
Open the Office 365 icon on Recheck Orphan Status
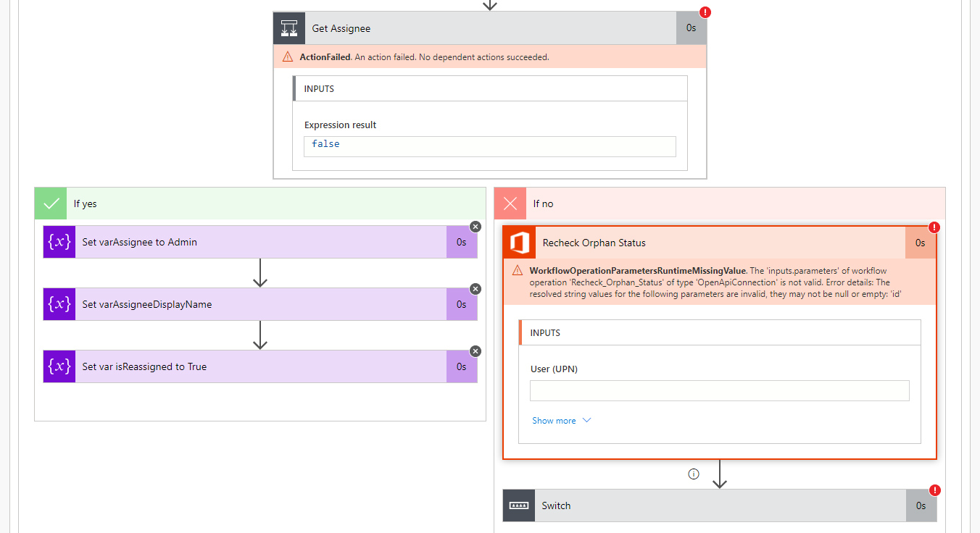[519, 242]
